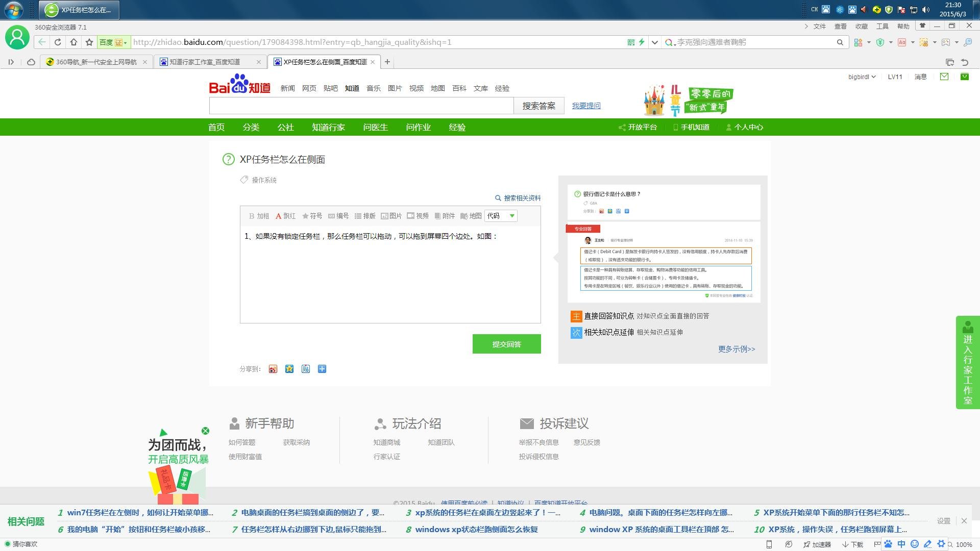This screenshot has width=980, height=551.
Task: Share the question to Sina Weibo
Action: point(273,368)
